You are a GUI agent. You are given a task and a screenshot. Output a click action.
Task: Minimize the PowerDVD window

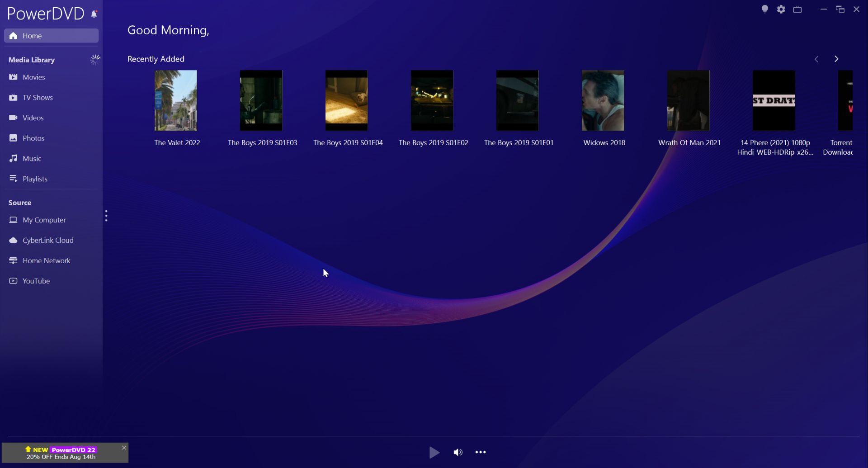[x=824, y=9]
